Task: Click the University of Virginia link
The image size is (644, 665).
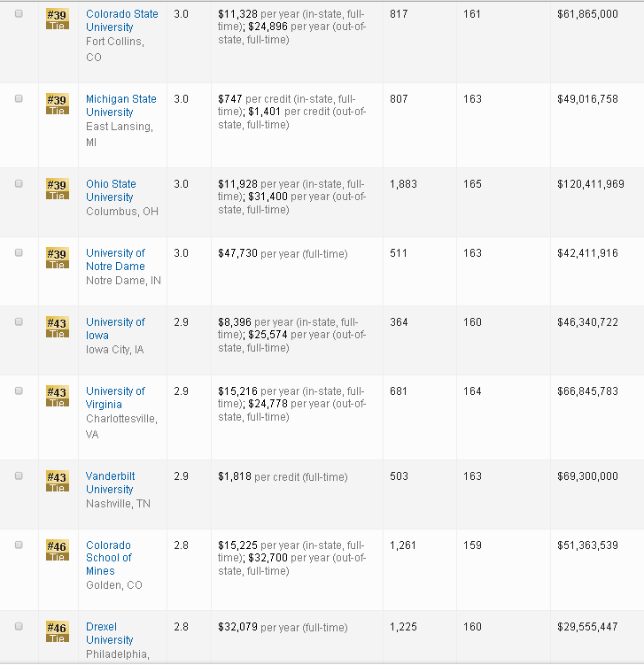Action: click(x=115, y=398)
